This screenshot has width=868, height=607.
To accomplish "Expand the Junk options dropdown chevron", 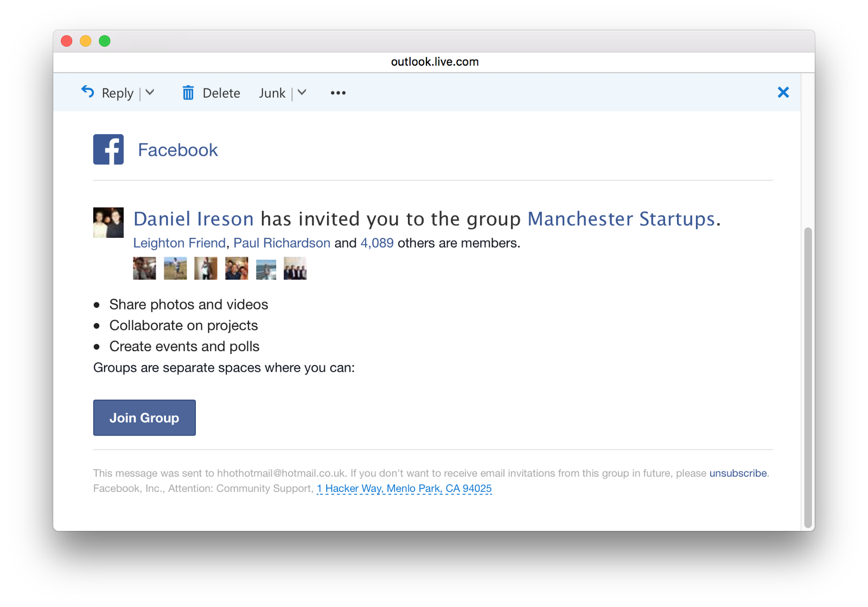I will click(x=302, y=93).
